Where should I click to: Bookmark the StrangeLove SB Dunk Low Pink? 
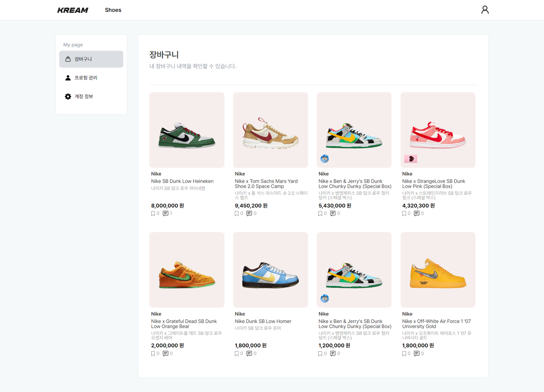pyautogui.click(x=404, y=214)
